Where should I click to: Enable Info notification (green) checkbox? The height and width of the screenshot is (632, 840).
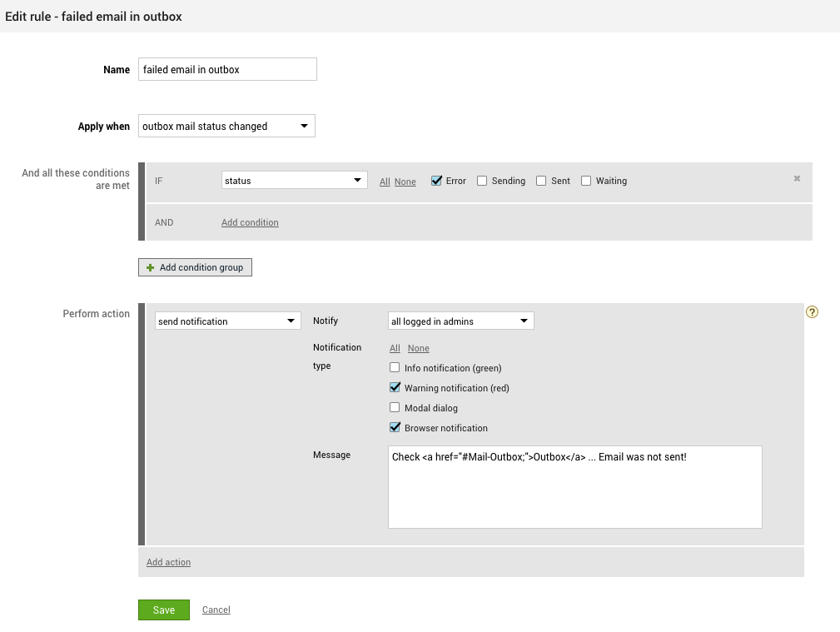pos(395,368)
